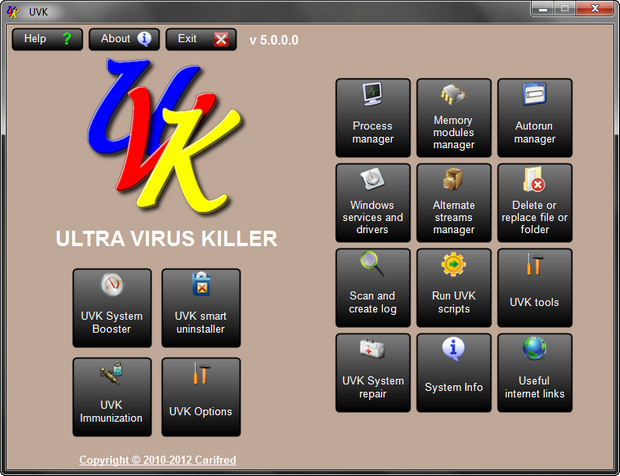The height and width of the screenshot is (476, 620).
Task: Launch the Autorun manager
Action: pos(535,118)
